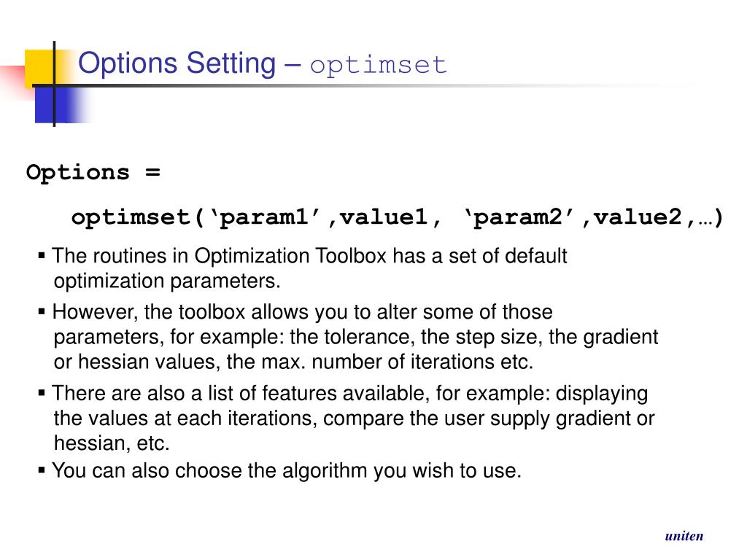Click the 'Options =' code line
Viewport: 747px width, 560px height.
pyautogui.click(x=93, y=172)
